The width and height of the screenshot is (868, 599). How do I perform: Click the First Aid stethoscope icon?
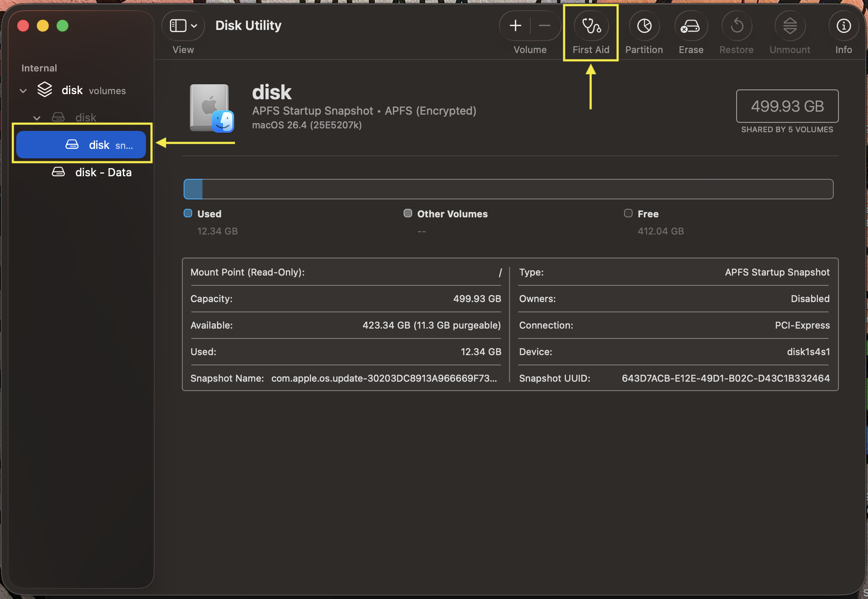(591, 26)
